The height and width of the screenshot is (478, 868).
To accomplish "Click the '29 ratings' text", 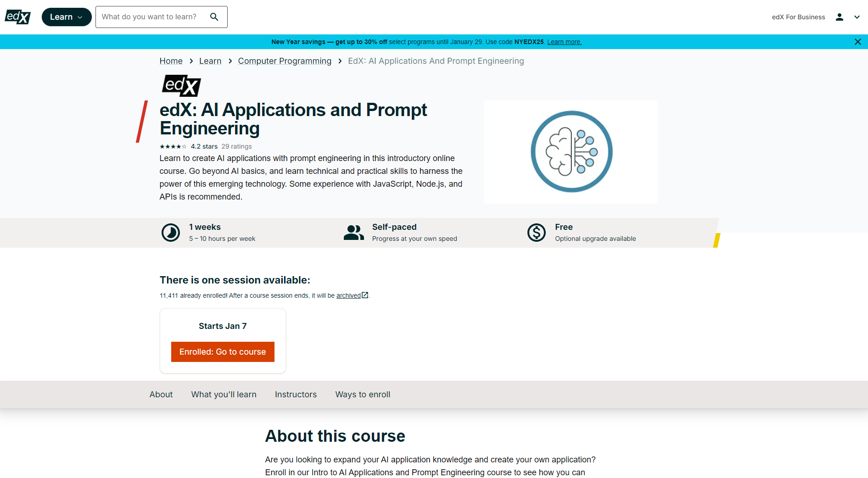I will [237, 147].
